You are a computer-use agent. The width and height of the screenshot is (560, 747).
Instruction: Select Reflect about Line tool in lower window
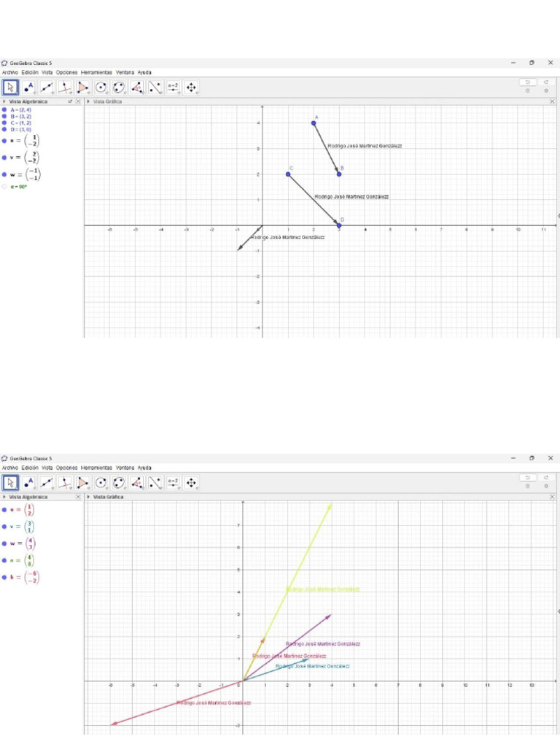155,483
